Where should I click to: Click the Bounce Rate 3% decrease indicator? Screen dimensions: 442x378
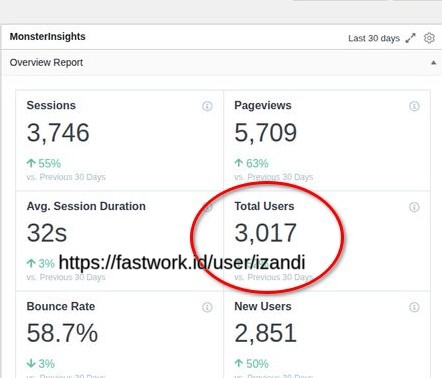tap(41, 364)
